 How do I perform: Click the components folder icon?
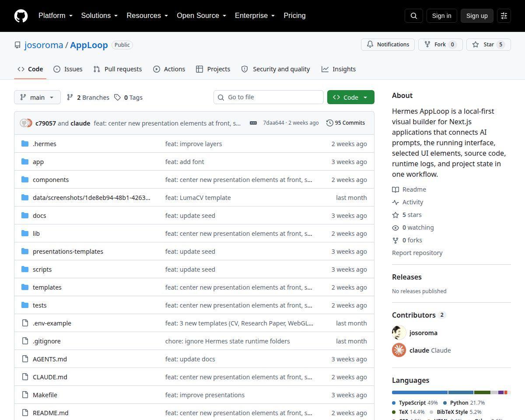[25, 179]
